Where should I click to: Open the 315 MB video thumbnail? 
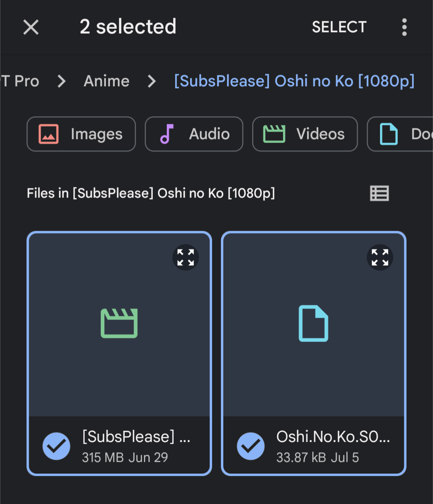pos(119,325)
